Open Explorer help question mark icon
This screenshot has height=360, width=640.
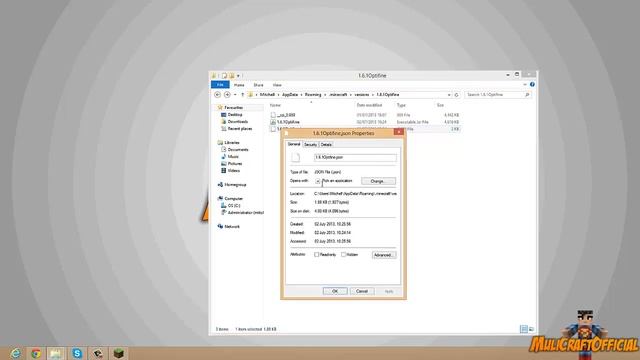pyautogui.click(x=532, y=84)
